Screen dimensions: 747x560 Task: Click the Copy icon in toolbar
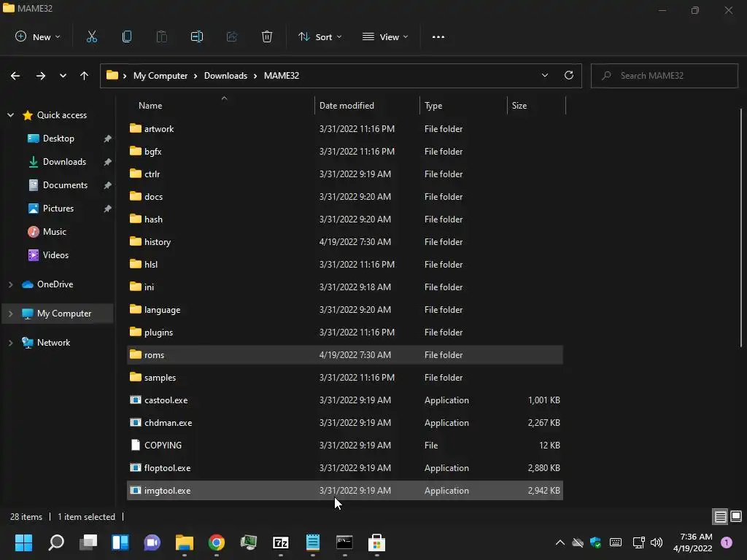click(127, 36)
